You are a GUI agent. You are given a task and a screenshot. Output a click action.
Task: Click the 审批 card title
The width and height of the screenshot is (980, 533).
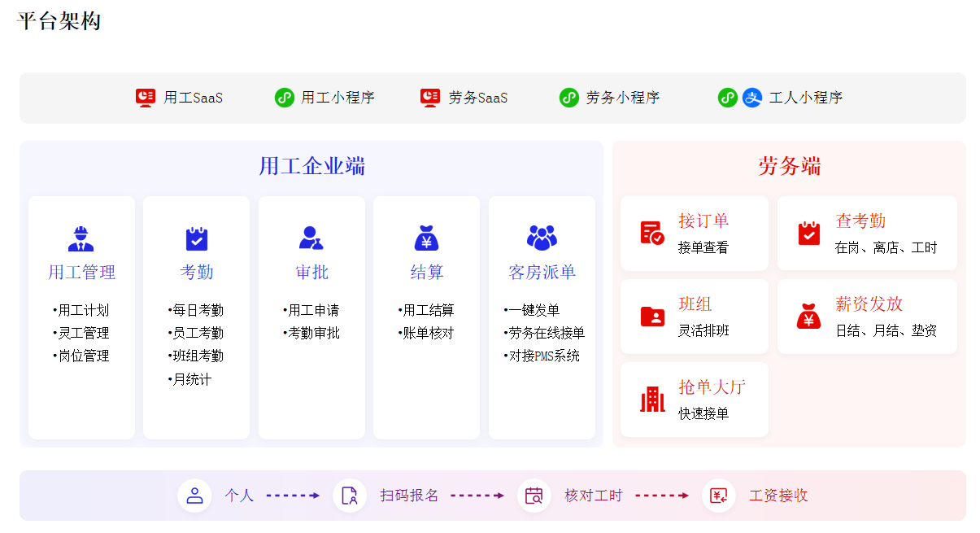point(311,272)
